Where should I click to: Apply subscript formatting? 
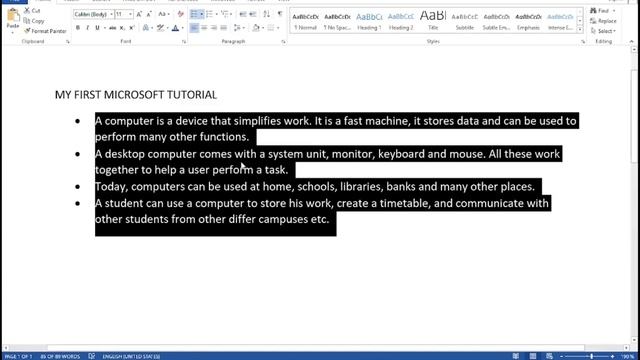(x=122, y=28)
